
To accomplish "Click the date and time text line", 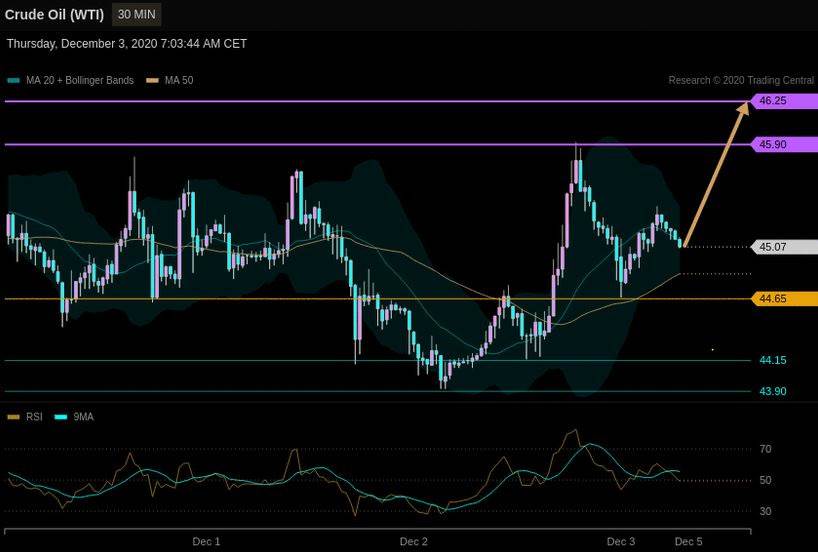I will click(x=127, y=44).
